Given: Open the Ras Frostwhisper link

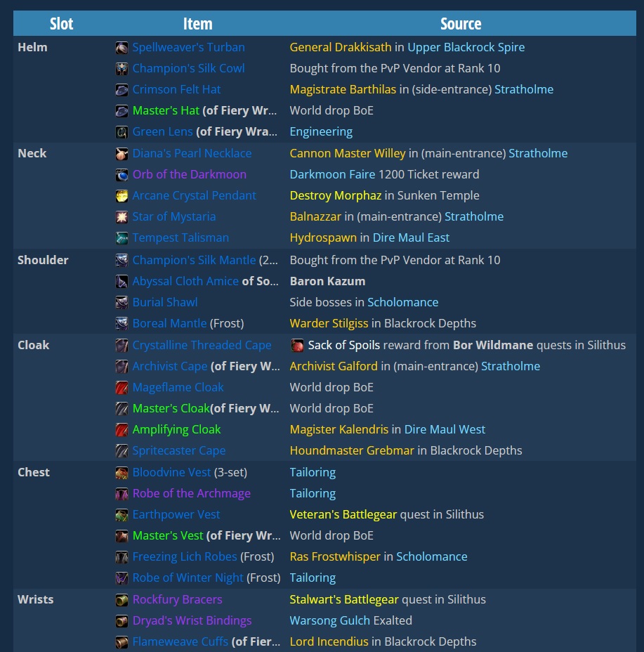Looking at the screenshot, I should click(335, 556).
